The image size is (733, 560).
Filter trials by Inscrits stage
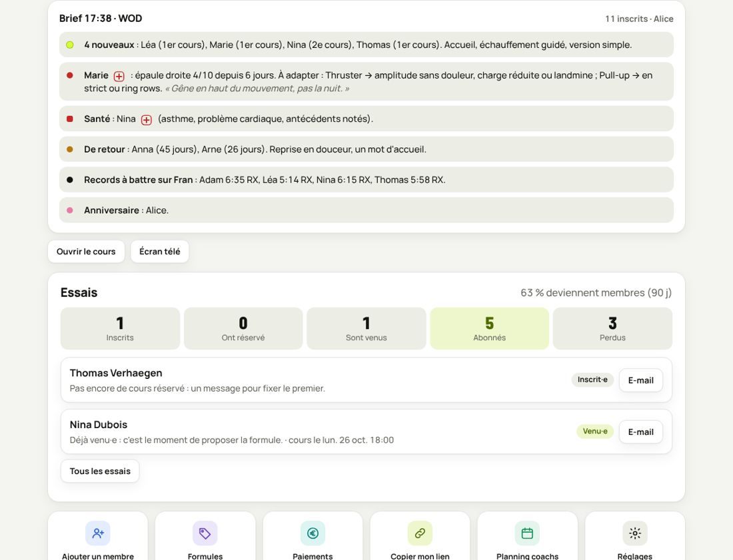(x=120, y=328)
